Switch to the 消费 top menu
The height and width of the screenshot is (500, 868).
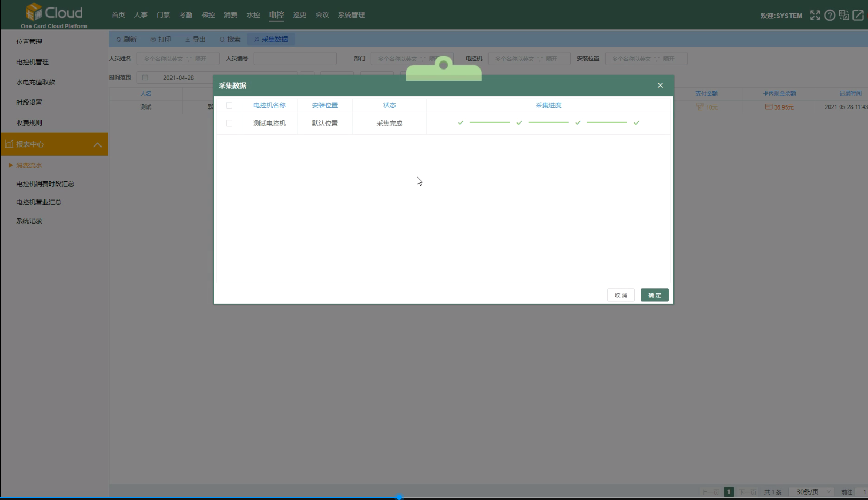pyautogui.click(x=231, y=15)
